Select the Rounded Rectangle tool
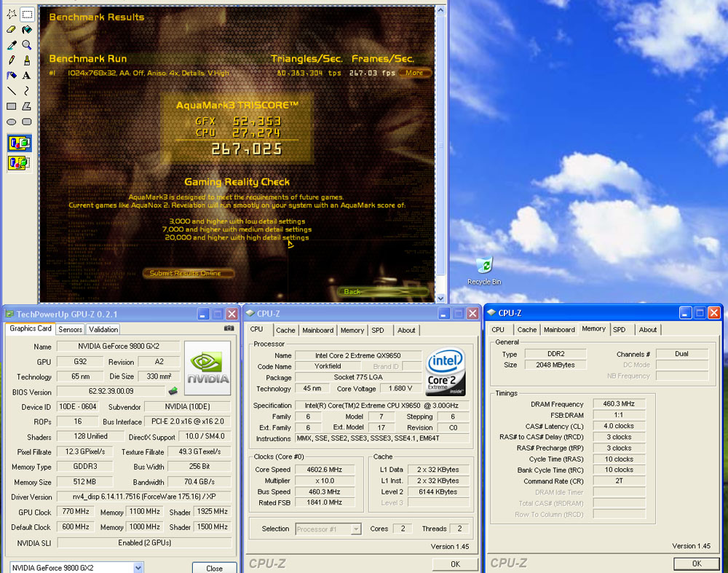 27,122
